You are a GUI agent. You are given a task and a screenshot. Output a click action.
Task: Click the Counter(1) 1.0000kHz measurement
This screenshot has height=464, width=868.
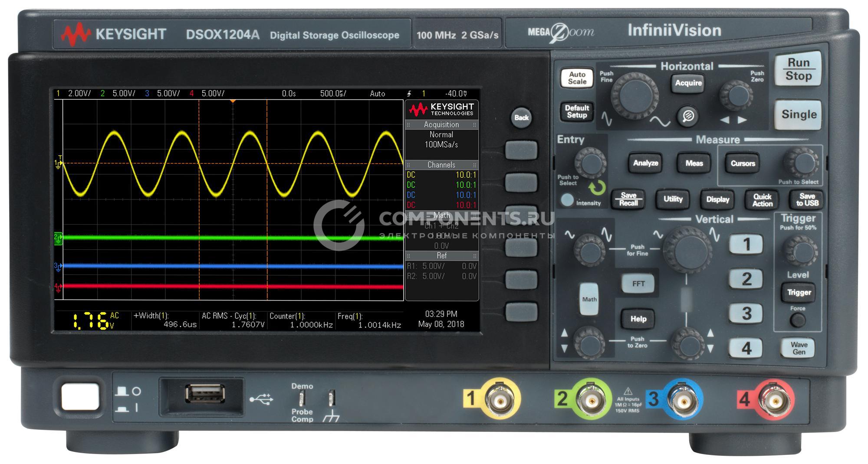(x=301, y=320)
